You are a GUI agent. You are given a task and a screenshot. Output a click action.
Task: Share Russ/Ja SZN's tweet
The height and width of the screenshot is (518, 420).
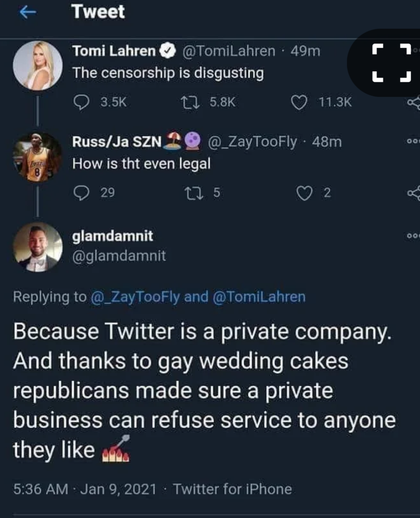click(414, 194)
